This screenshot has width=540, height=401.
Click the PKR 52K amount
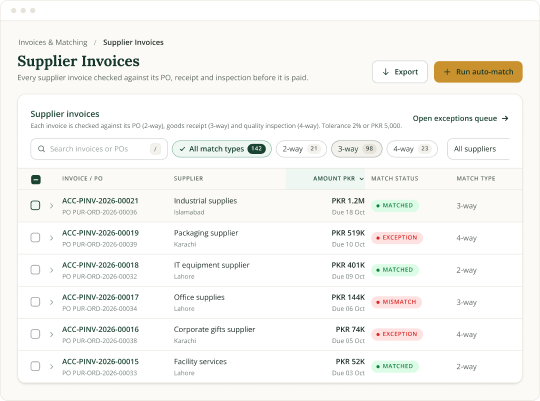coord(350,361)
